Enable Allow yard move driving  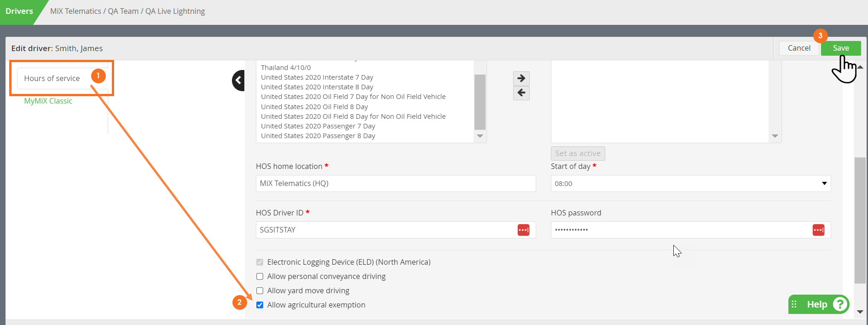click(x=260, y=290)
